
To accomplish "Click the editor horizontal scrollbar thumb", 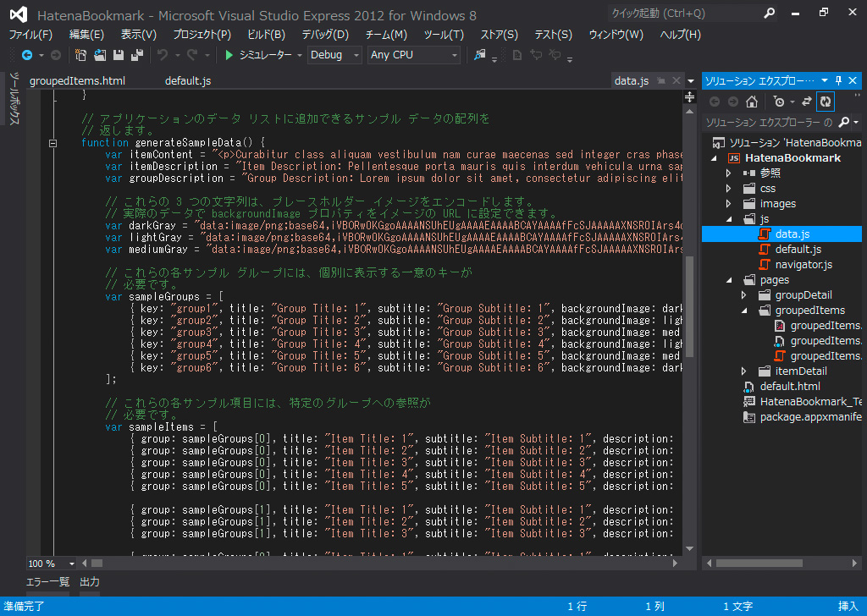I will [x=97, y=564].
